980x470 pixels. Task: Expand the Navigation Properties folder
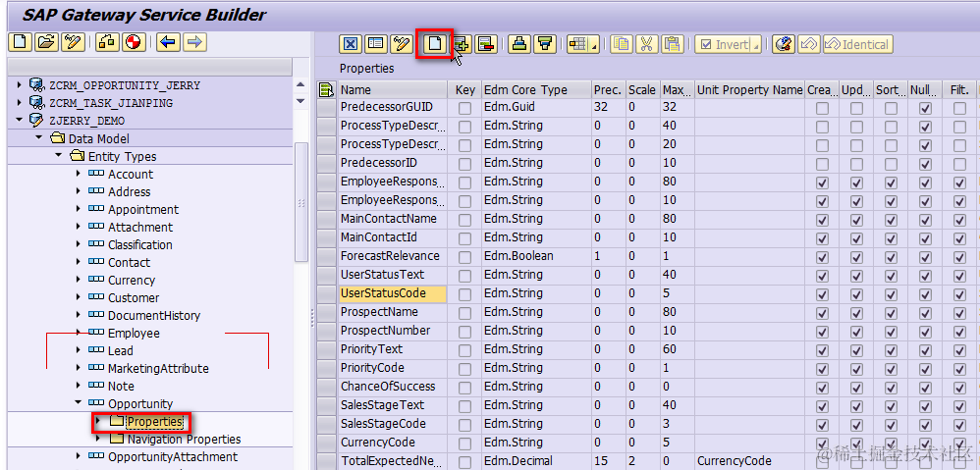click(x=98, y=439)
